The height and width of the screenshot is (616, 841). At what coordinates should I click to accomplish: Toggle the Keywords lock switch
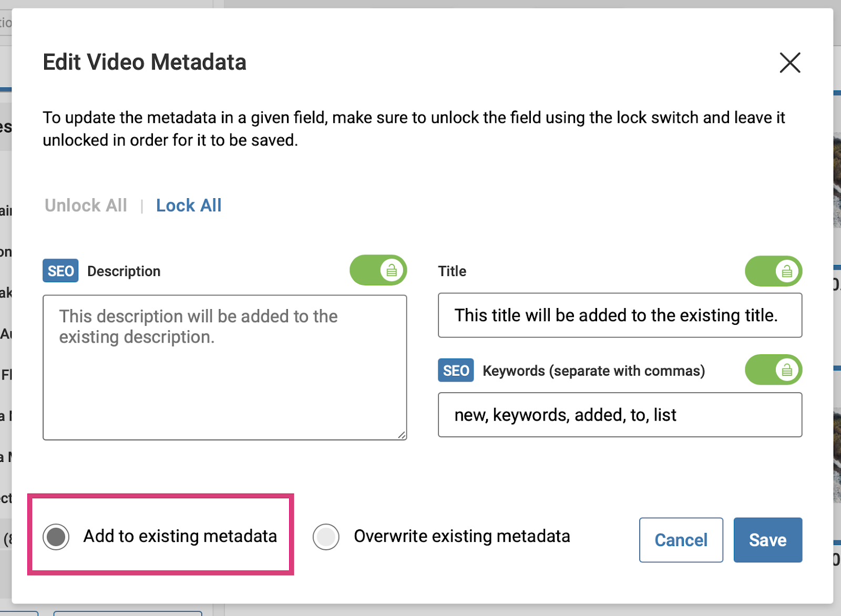[x=773, y=369]
